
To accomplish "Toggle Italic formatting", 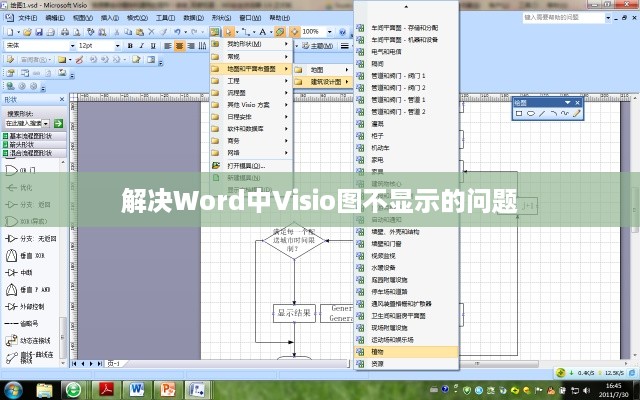I will (x=141, y=46).
